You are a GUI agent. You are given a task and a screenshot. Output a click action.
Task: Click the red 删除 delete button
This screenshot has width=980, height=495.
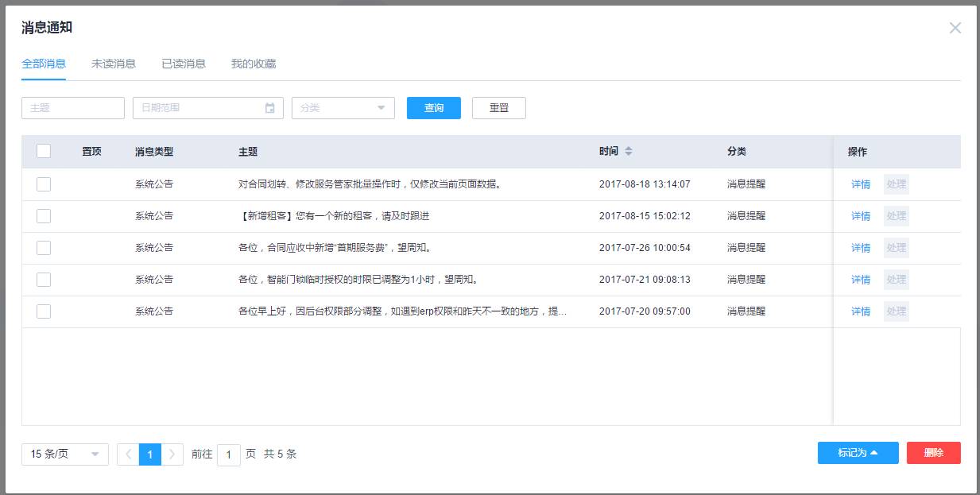coord(933,453)
